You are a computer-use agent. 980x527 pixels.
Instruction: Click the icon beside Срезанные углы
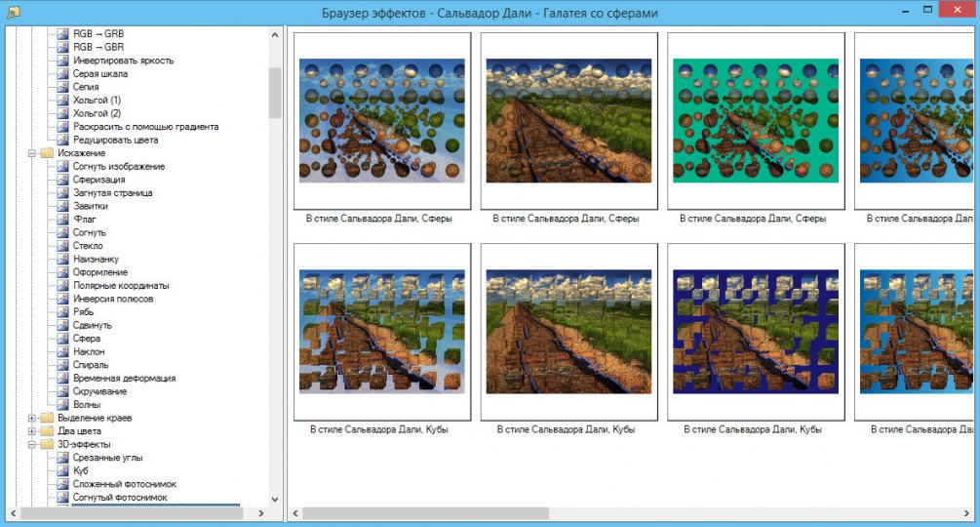pyautogui.click(x=62, y=458)
